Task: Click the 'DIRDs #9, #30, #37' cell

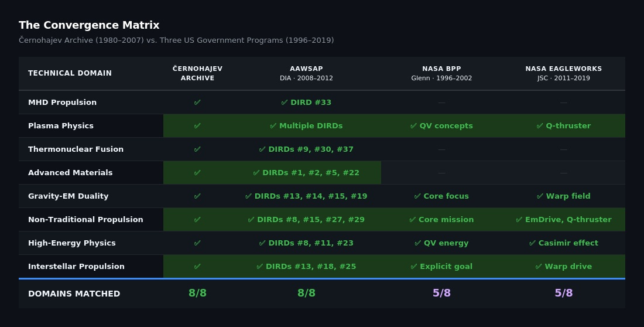Action: [306, 149]
